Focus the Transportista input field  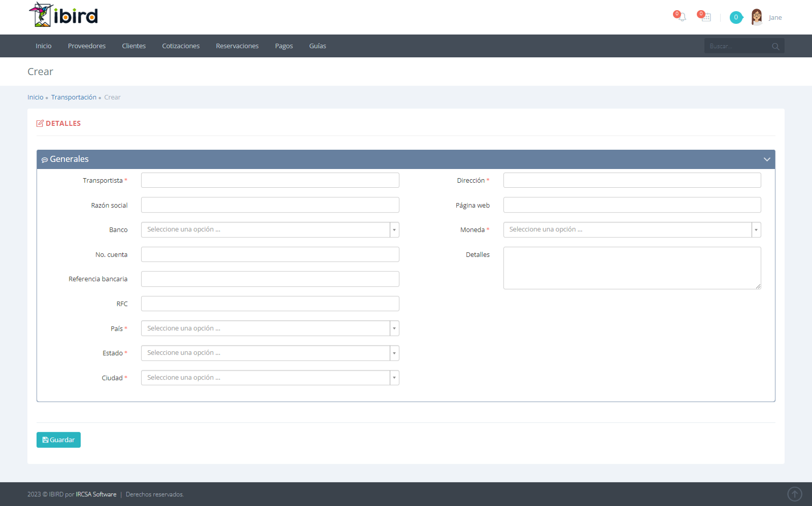click(x=270, y=180)
